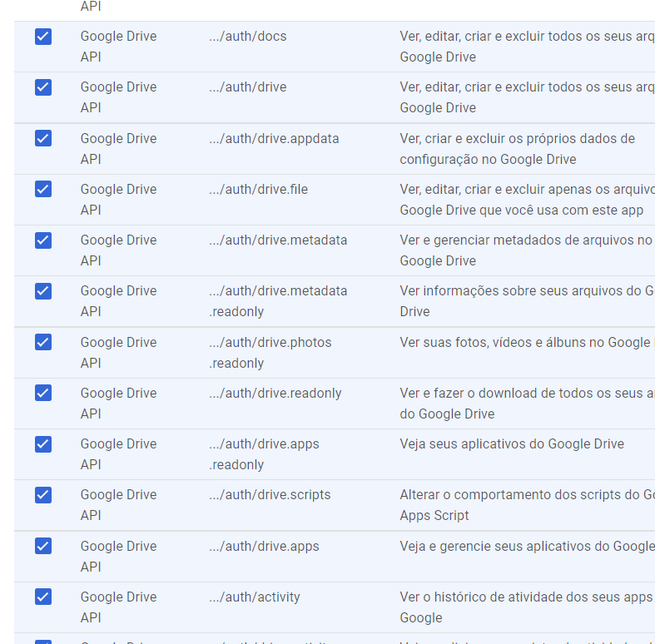Deselect the .../auth/drive.metadata checkbox
The image size is (655, 644).
tap(43, 240)
